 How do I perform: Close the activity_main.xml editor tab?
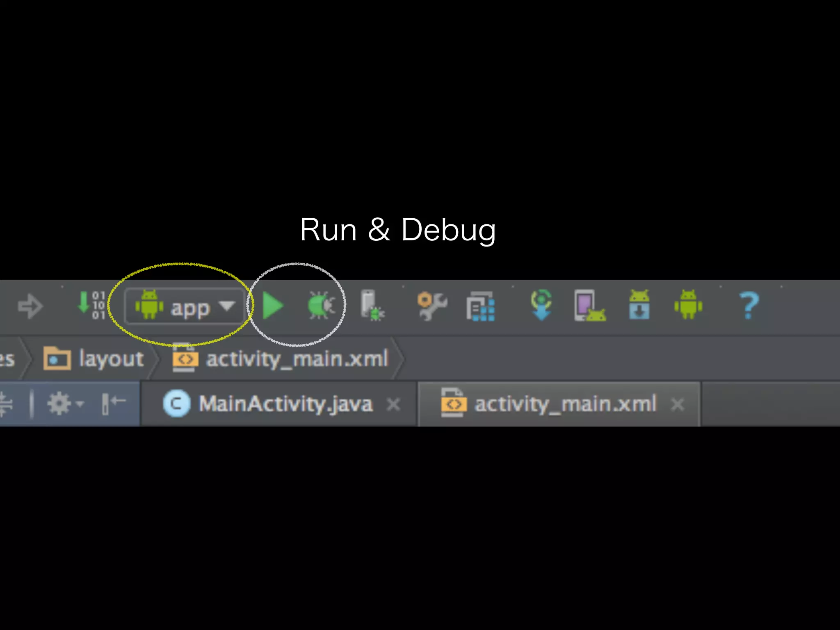(x=678, y=404)
